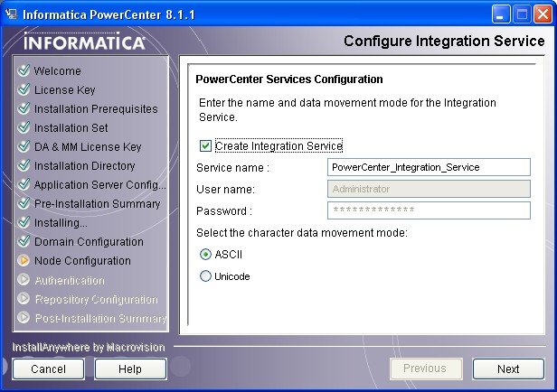Click the Installation Prerequisites checkmark icon
Viewport: 557px width, 392px height.
coord(24,108)
